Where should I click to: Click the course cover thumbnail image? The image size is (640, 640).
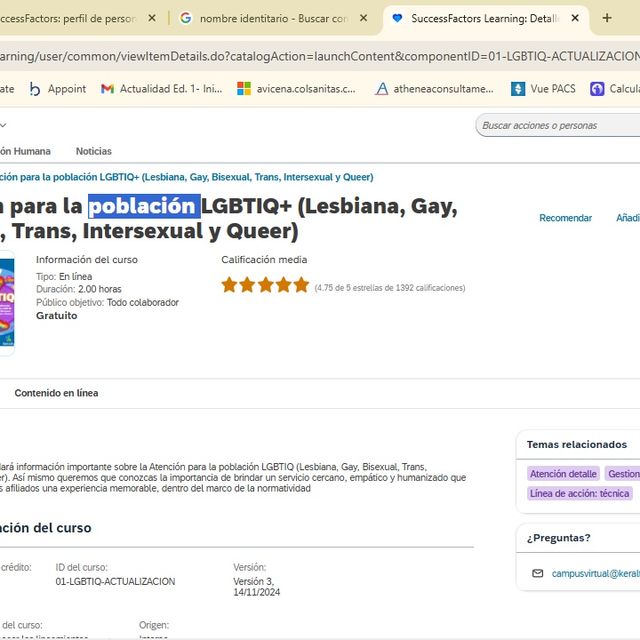[x=7, y=302]
